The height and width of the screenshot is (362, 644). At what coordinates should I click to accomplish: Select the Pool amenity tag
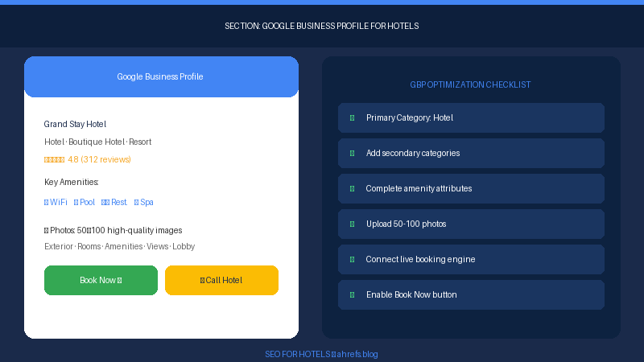coord(85,203)
